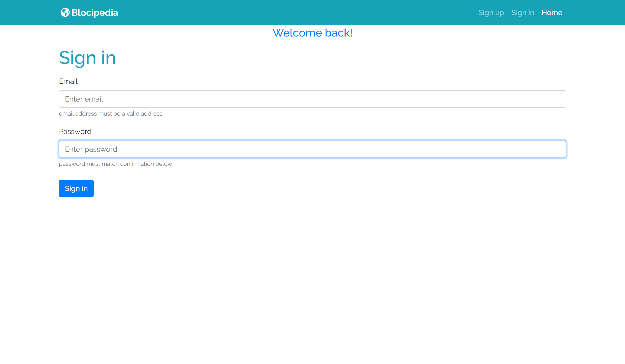The width and height of the screenshot is (625, 364).
Task: Navigate to Home from the navbar
Action: pos(552,12)
